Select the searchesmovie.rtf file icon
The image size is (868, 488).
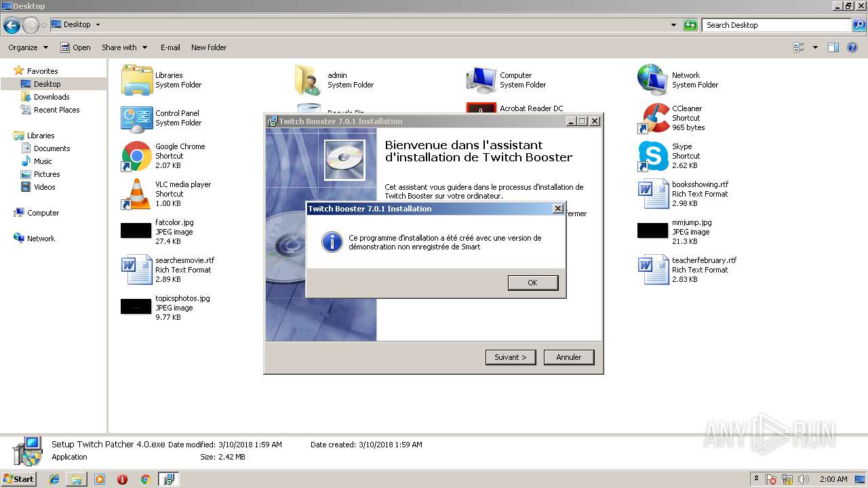[x=137, y=270]
